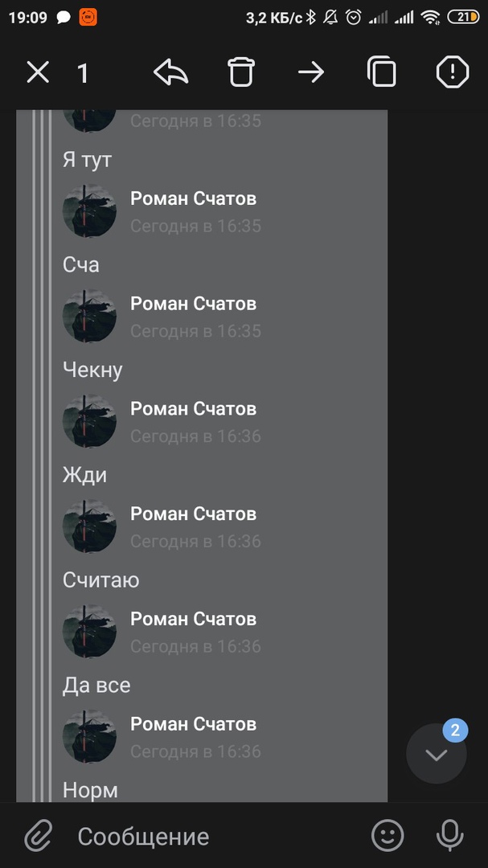
Task: Open attachments with the paperclip icon
Action: [x=39, y=835]
